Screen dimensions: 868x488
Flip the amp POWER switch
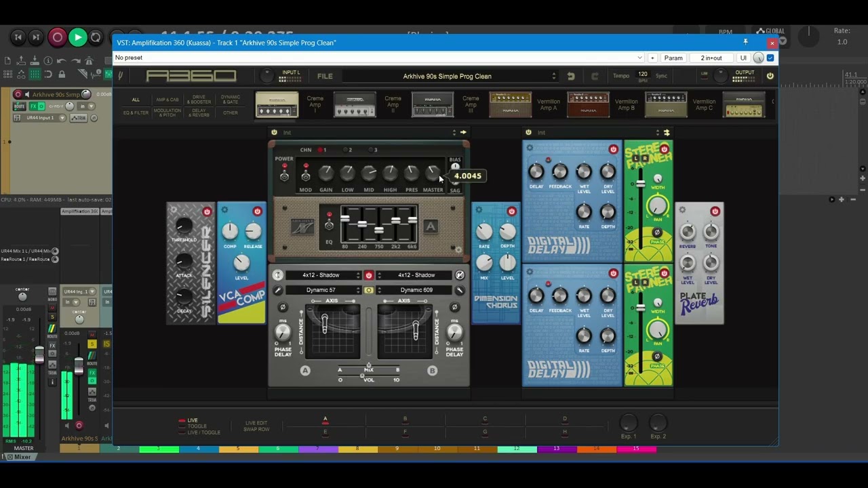tap(284, 176)
